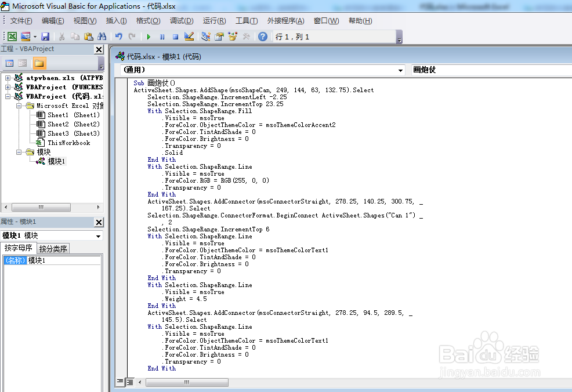The height and width of the screenshot is (392, 572).
Task: Open the 工具(T) menu
Action: coord(247,21)
